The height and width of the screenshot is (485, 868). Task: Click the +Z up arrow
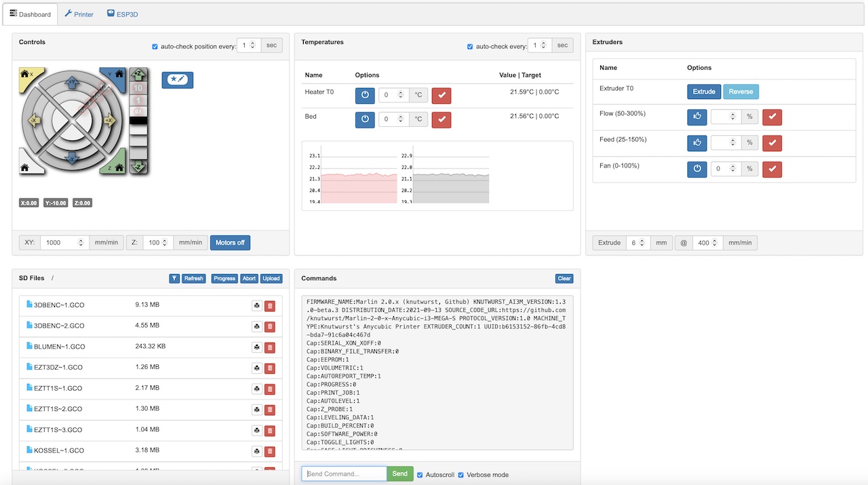coord(138,74)
